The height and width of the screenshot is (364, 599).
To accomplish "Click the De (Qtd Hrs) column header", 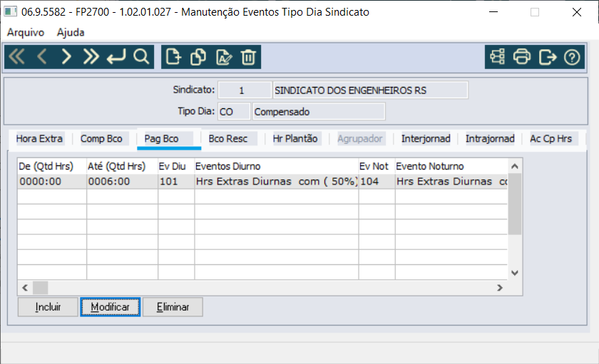I will click(x=52, y=167).
